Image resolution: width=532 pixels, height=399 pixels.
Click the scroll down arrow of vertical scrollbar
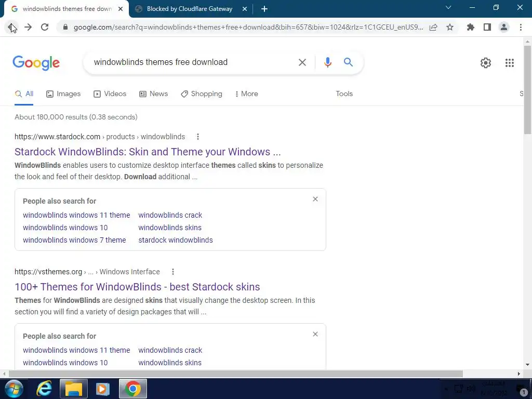pos(527,365)
